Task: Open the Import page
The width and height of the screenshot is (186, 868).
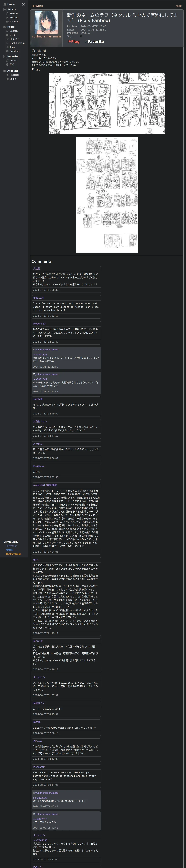Action: 13,61
